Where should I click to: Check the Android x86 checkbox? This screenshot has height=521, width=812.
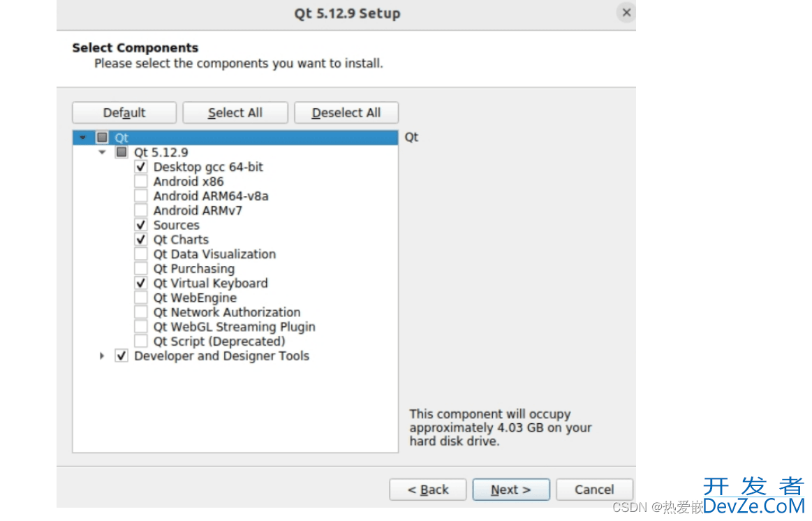[x=140, y=182]
